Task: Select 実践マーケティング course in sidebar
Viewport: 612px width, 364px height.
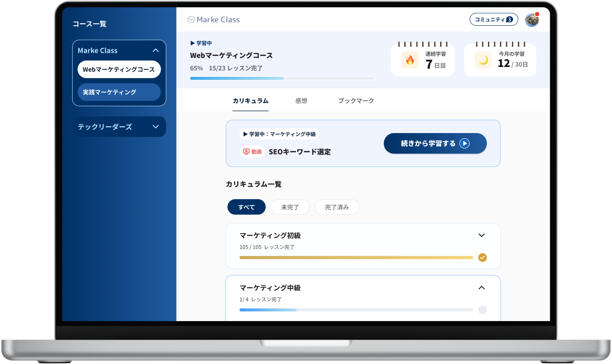Action: [x=119, y=92]
